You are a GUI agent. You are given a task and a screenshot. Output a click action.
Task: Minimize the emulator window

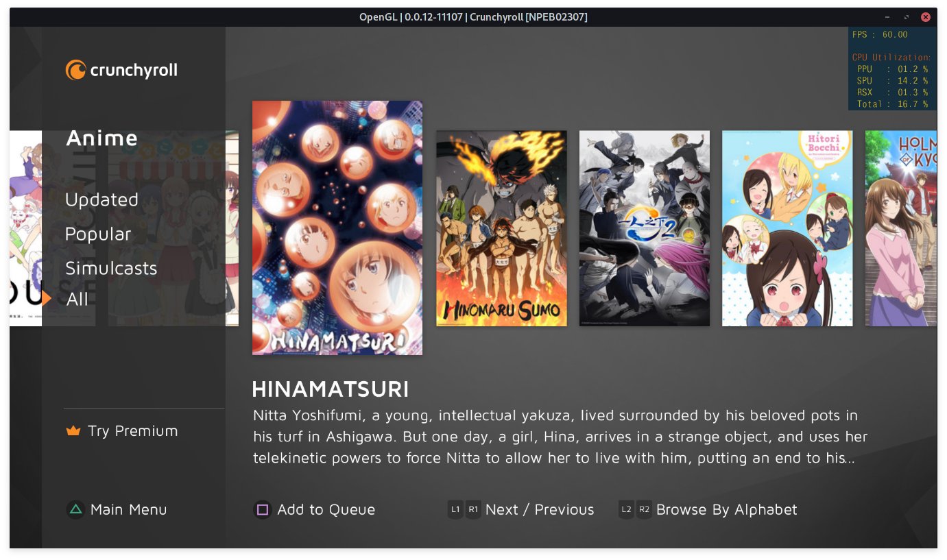point(887,17)
